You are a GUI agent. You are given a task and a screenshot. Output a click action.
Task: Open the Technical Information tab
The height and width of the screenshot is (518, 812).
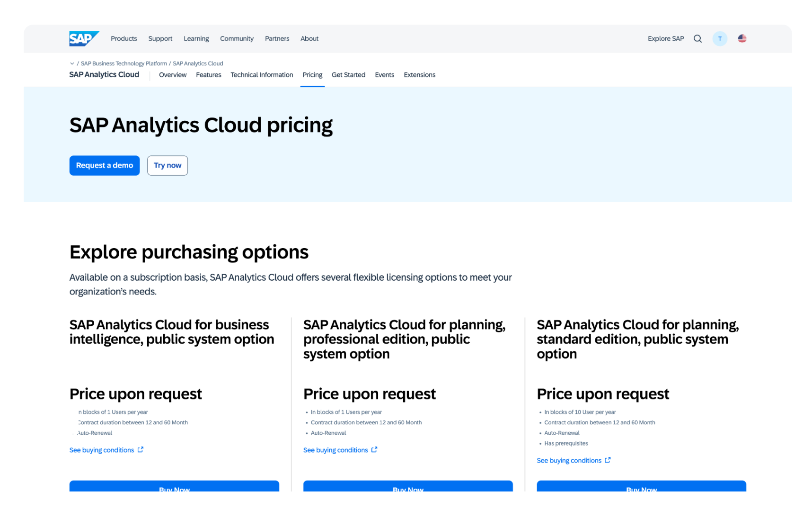262,74
